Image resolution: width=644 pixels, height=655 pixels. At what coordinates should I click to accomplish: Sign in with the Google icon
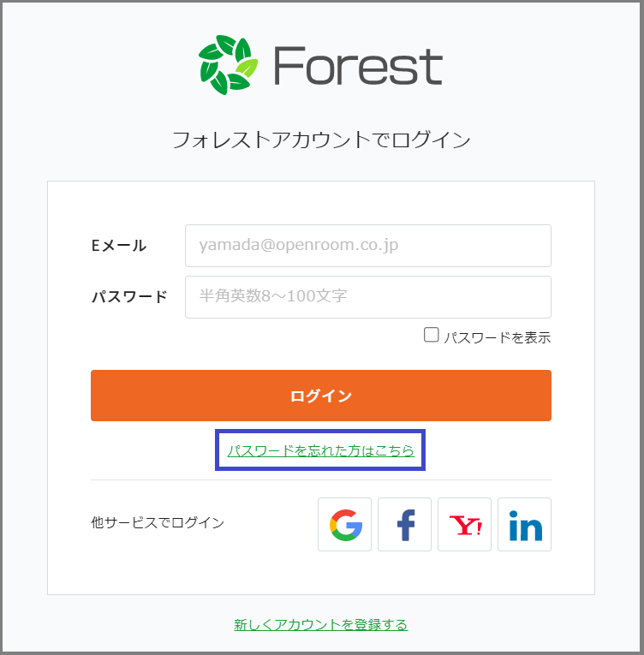344,524
